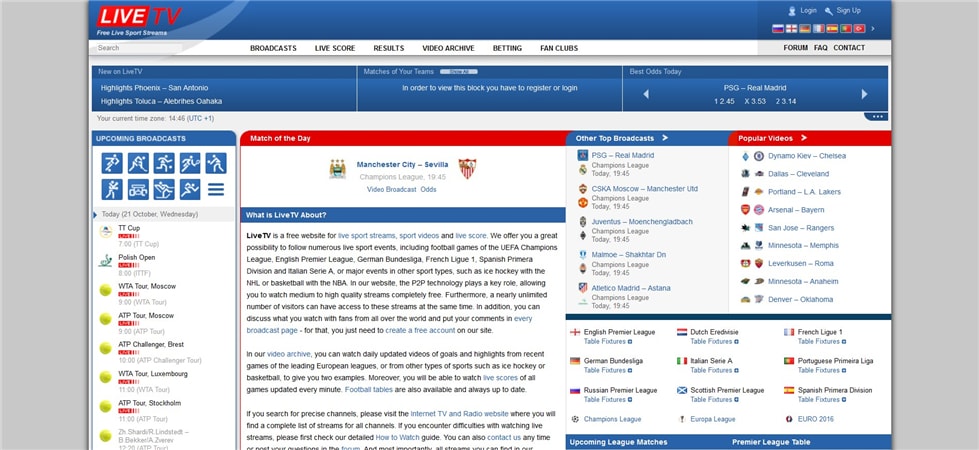Show previous odds in Best Odds Today

click(646, 94)
